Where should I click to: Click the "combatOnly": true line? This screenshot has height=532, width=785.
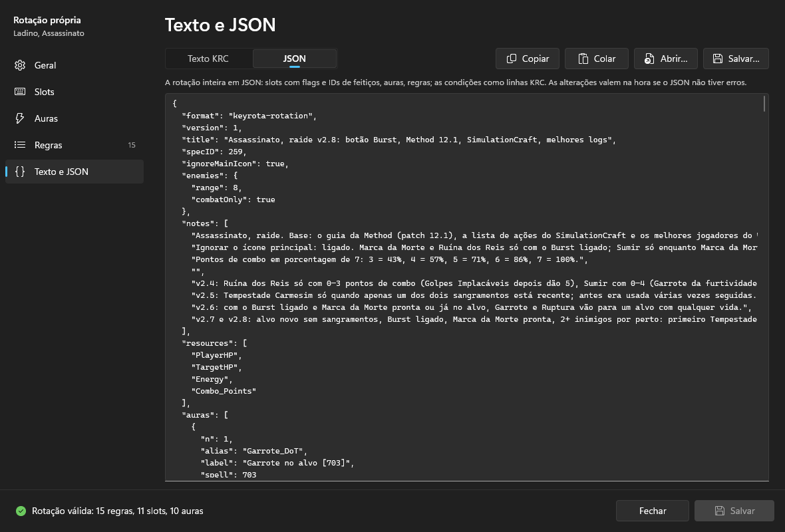[234, 199]
